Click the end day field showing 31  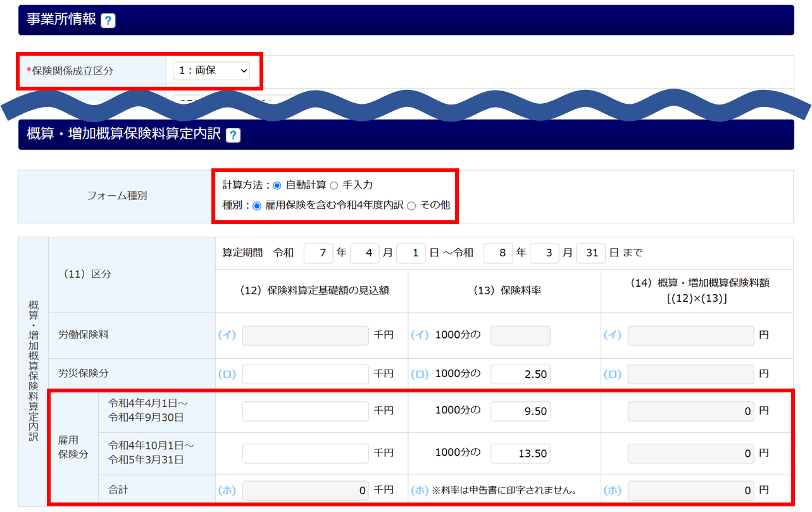(590, 253)
